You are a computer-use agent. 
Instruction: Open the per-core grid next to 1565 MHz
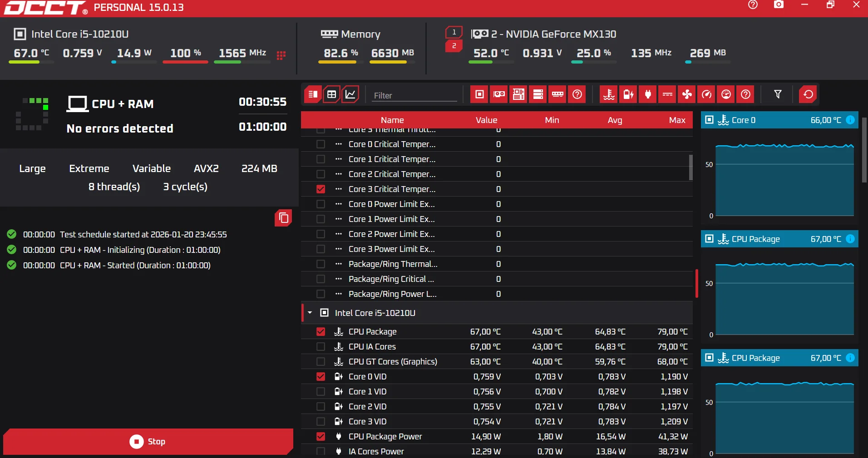tap(281, 55)
